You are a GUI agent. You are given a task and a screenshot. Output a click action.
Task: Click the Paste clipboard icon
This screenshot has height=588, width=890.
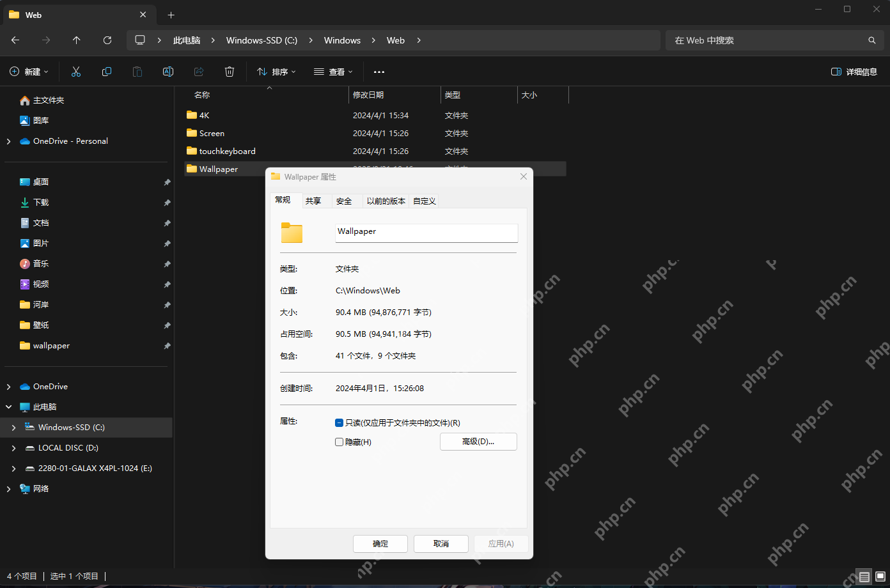pyautogui.click(x=137, y=72)
